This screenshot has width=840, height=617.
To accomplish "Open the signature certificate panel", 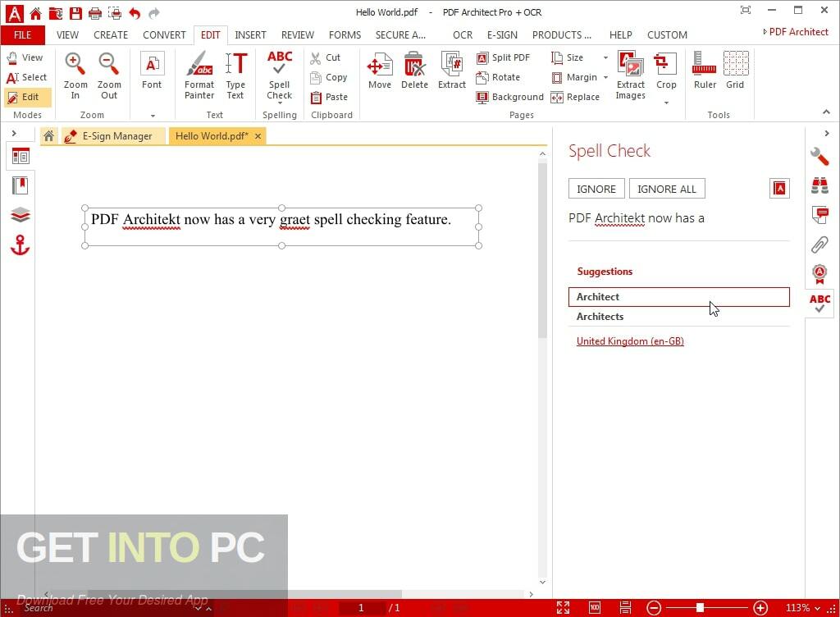I will click(x=819, y=274).
